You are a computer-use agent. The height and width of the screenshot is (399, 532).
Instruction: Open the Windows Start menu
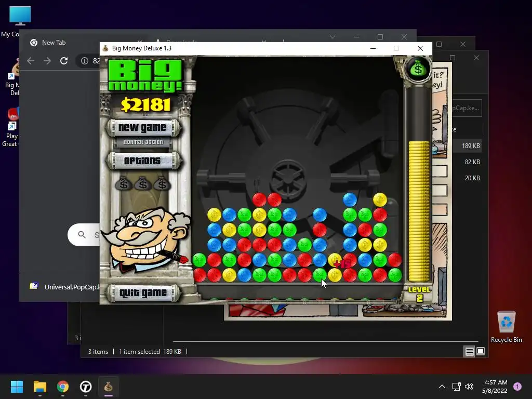[17, 387]
